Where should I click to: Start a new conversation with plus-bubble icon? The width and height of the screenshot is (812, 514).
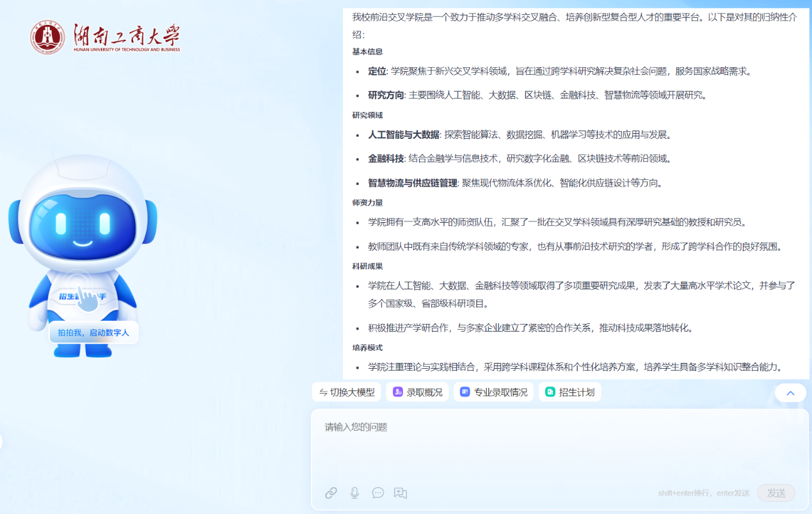tap(401, 493)
